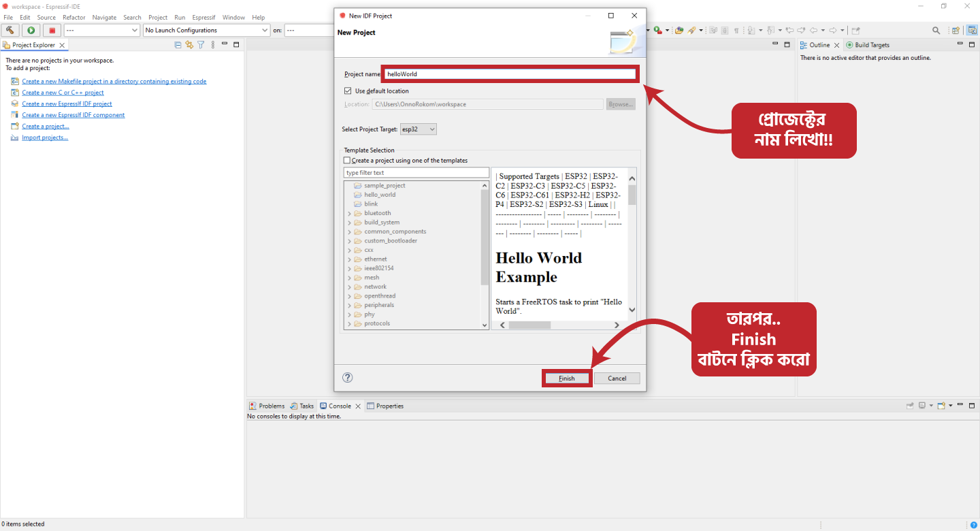Viewport: 980px width, 531px height.
Task: Switch to the Tasks tab
Action: coord(302,406)
